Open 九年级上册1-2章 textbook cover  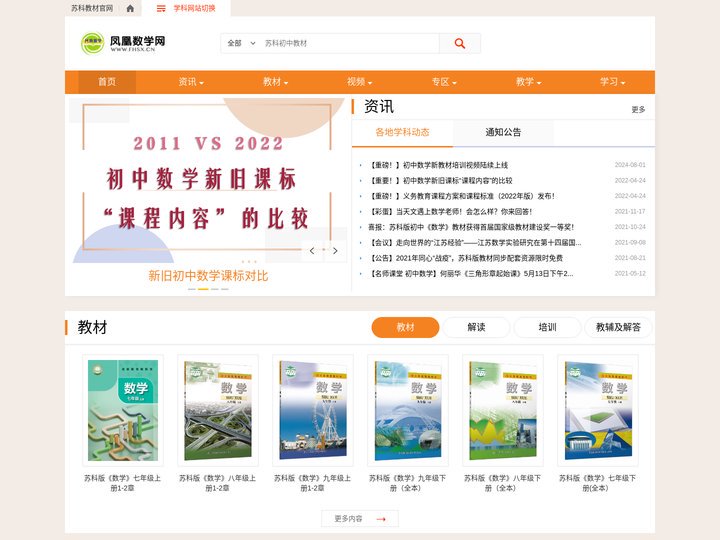pos(313,410)
